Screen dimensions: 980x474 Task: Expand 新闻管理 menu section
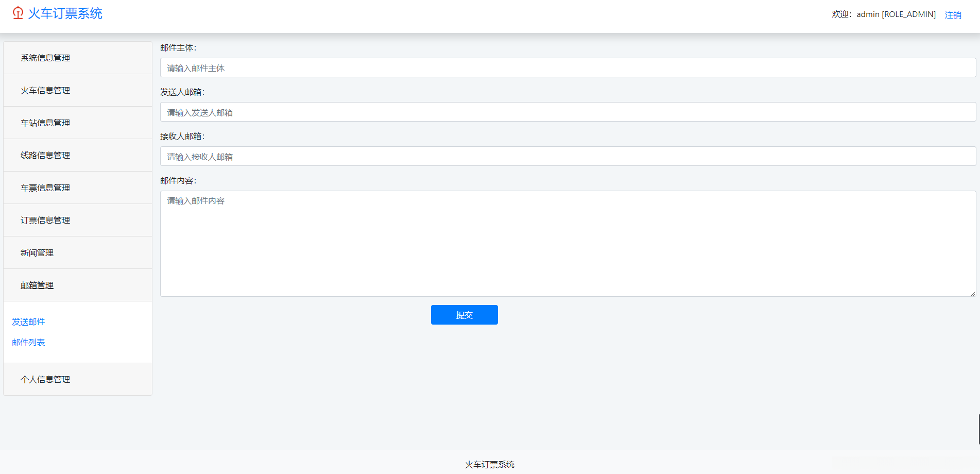click(78, 252)
